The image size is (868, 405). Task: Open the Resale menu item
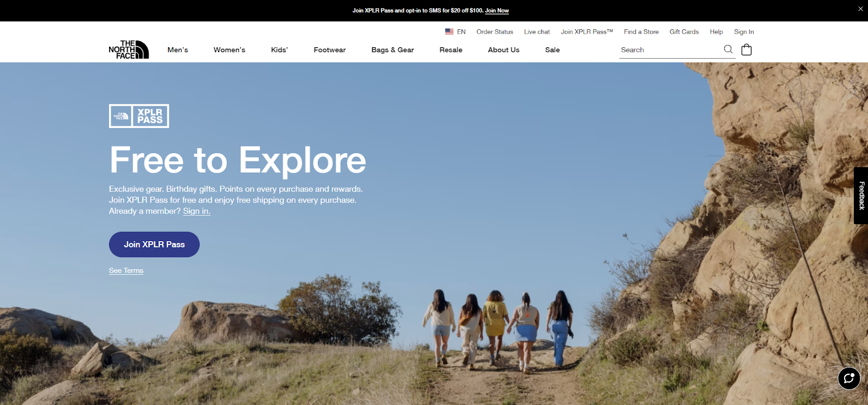point(451,50)
